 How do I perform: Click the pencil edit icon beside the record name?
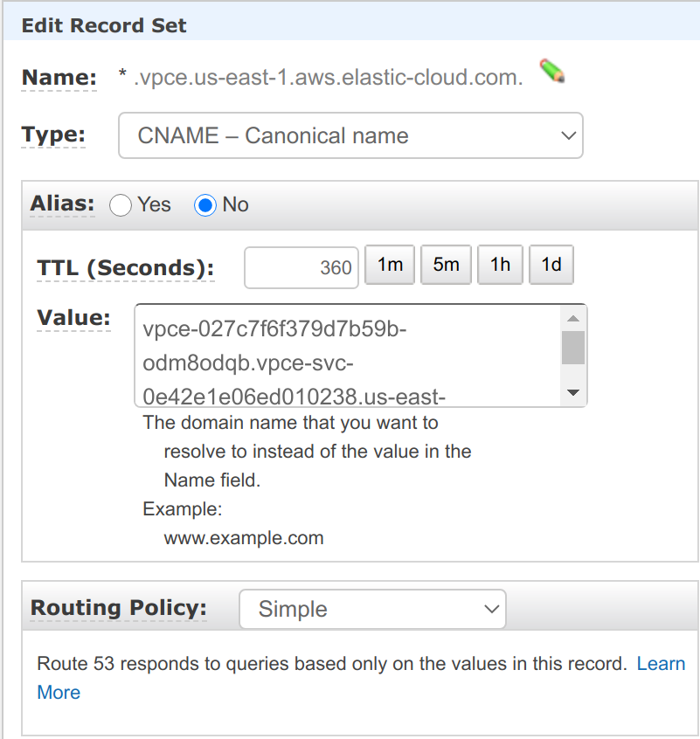click(x=551, y=72)
